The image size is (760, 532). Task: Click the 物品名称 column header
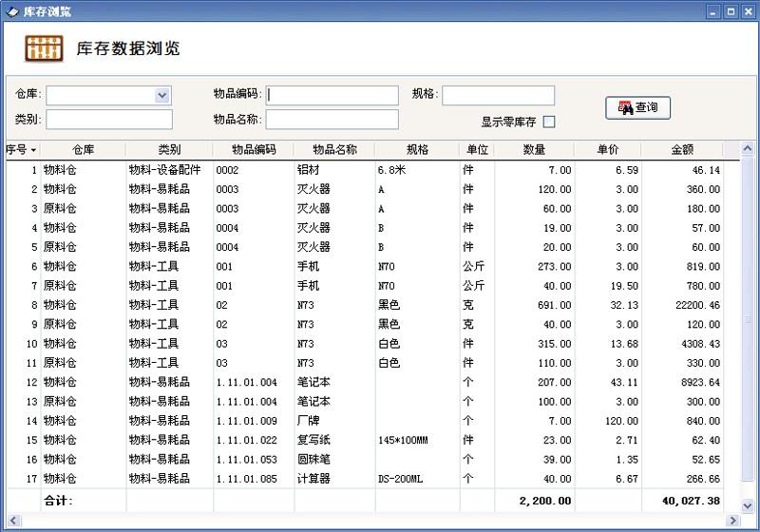pyautogui.click(x=334, y=150)
